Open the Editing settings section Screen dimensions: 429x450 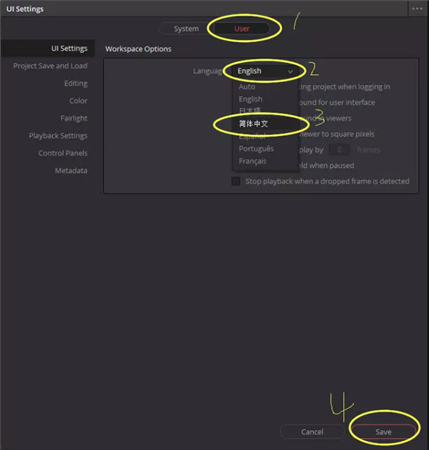tap(76, 83)
